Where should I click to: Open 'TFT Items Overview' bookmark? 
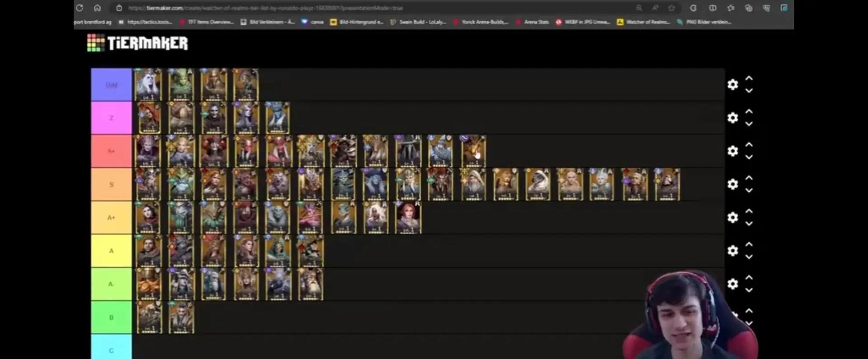pyautogui.click(x=207, y=22)
